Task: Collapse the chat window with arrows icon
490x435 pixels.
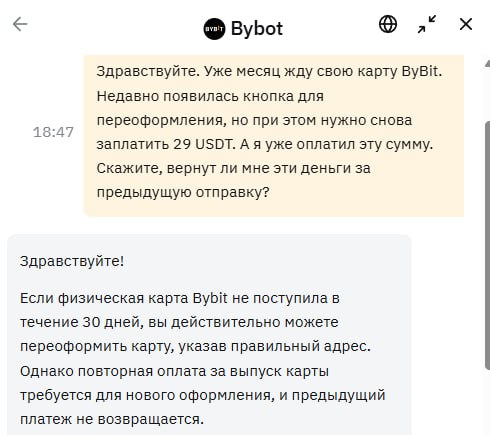Action: 427,24
